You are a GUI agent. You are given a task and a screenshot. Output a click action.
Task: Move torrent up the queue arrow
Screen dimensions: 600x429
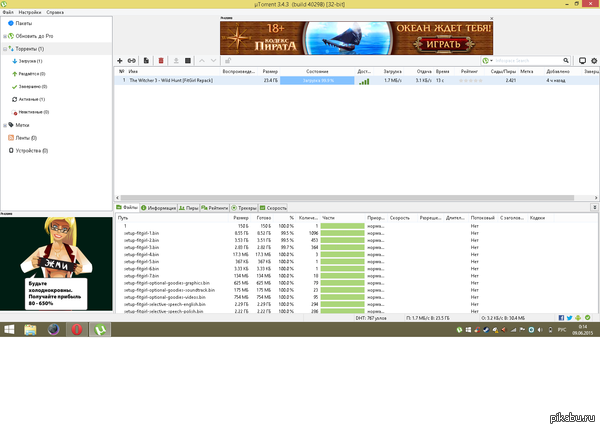click(202, 61)
